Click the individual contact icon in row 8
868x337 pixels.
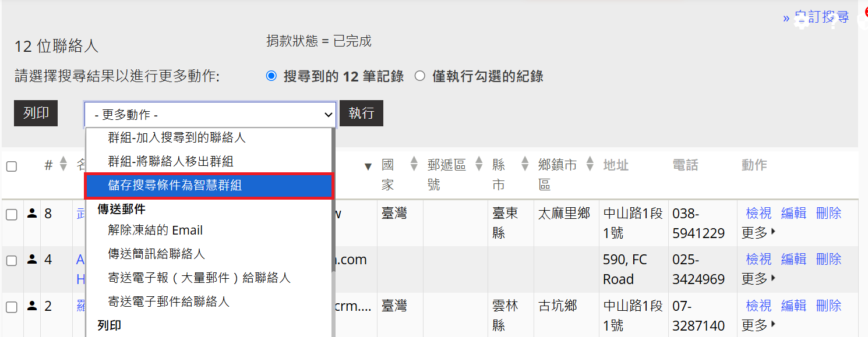32,214
